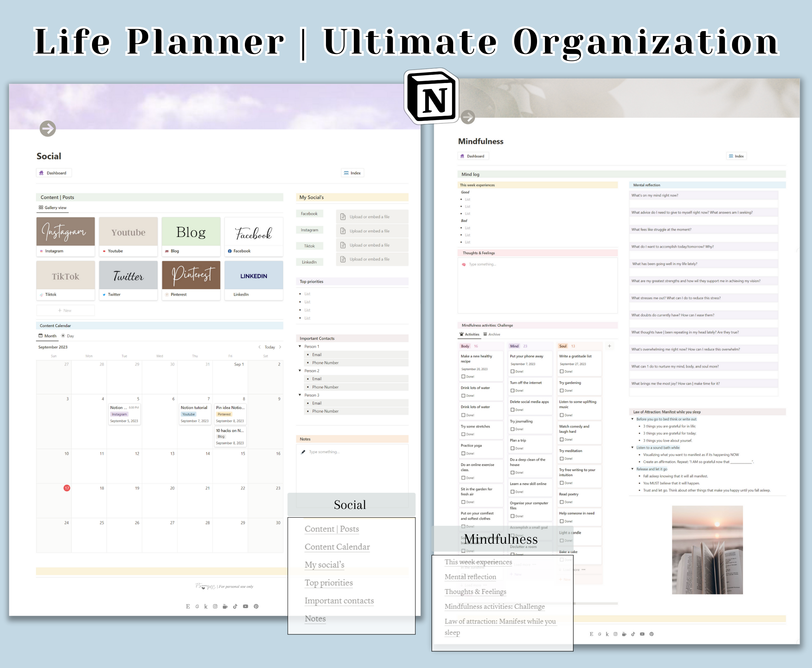Open the LinkedIn gallery card
812x668 pixels.
tap(254, 280)
